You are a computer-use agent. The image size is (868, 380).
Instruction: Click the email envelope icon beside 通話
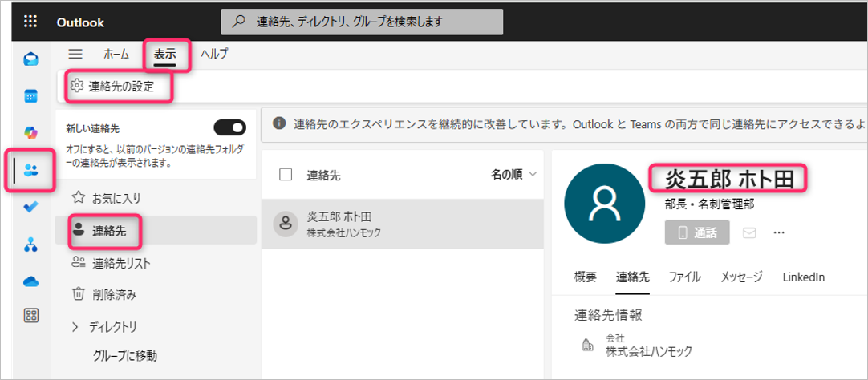pyautogui.click(x=750, y=232)
